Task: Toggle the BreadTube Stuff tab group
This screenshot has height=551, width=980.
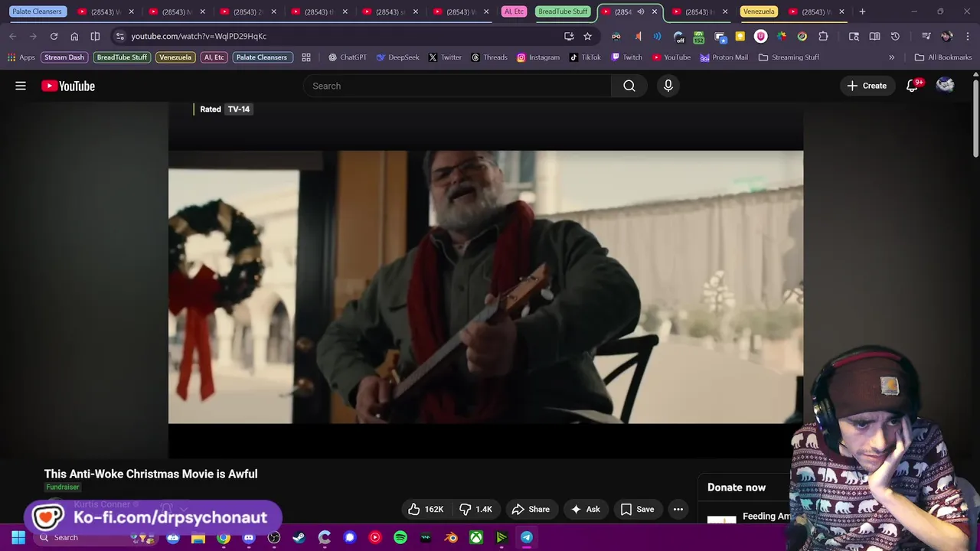Action: tap(563, 11)
